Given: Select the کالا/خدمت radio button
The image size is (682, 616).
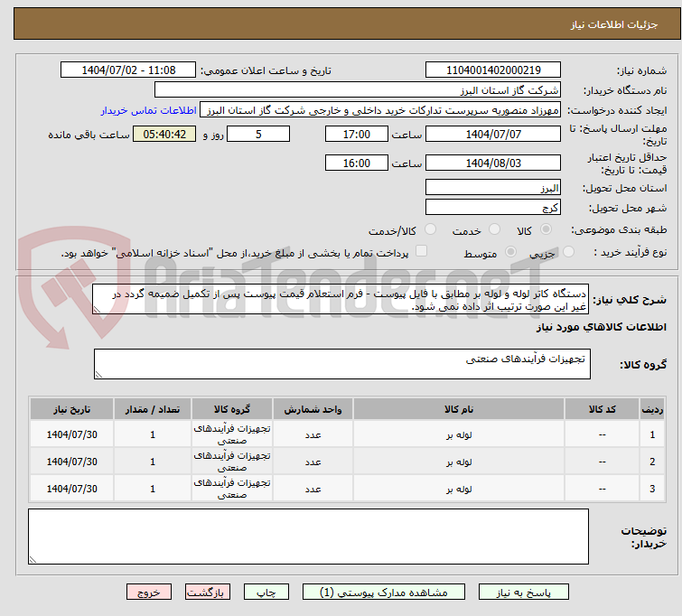Looking at the screenshot, I should click(x=430, y=229).
